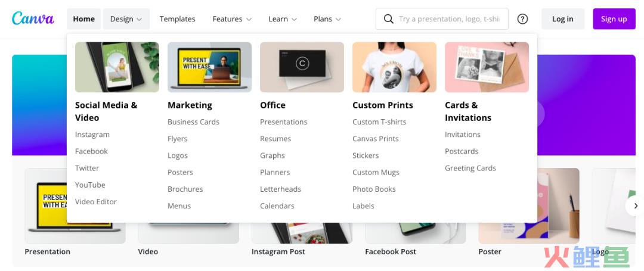The width and height of the screenshot is (644, 271).
Task: Open the Cards & Invitations image
Action: (487, 67)
